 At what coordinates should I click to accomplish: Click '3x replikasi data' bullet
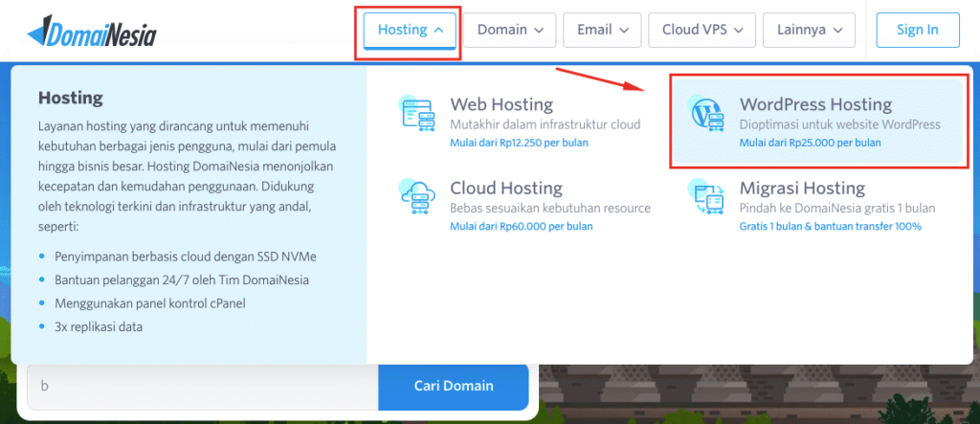[x=99, y=326]
